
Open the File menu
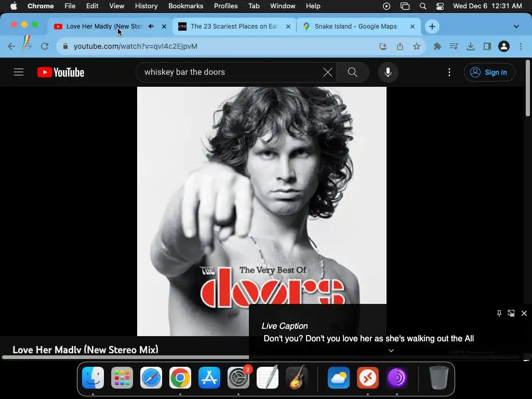70,6
